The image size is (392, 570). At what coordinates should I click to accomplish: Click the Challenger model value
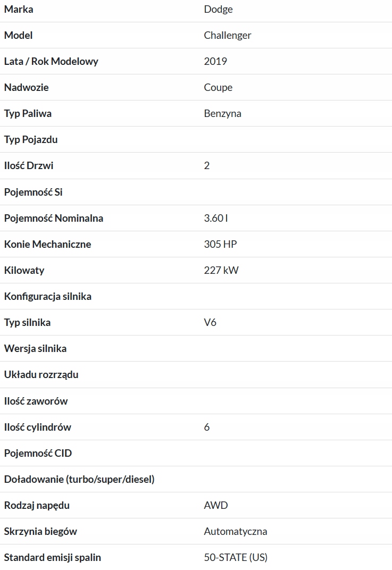click(227, 35)
